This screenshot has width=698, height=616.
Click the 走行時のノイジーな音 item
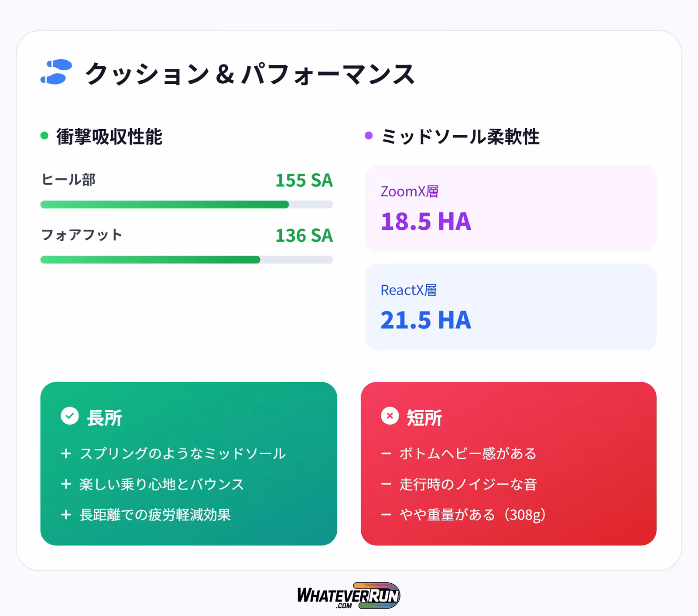468,484
